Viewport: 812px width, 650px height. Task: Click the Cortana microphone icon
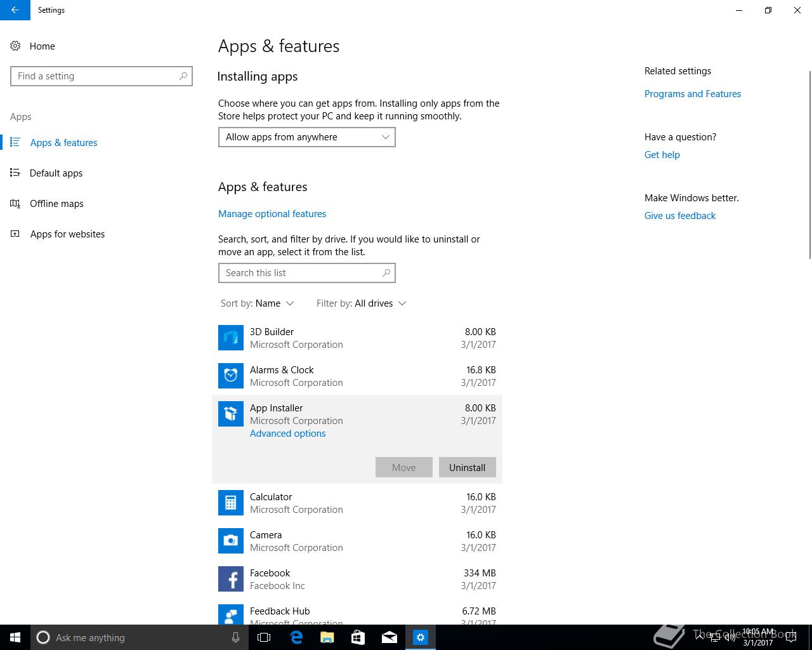point(235,637)
